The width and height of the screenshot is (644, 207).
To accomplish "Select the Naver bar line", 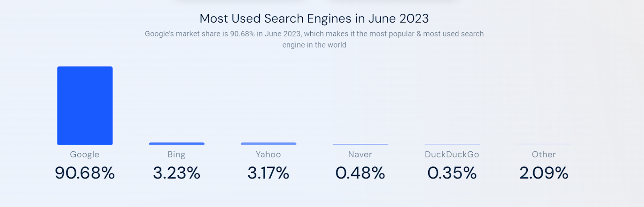I will (360, 144).
